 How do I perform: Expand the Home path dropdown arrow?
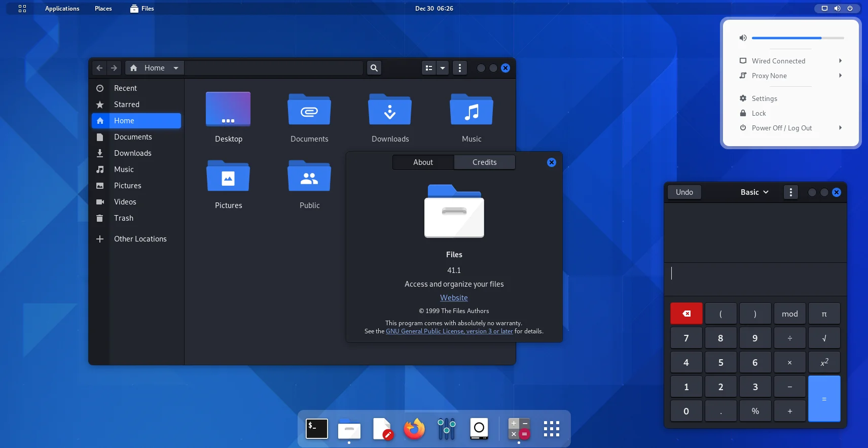click(x=176, y=68)
